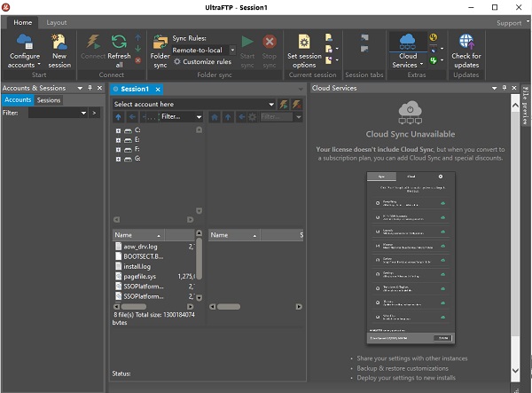532x393 pixels.
Task: Open the Support menu
Action: [x=512, y=23]
